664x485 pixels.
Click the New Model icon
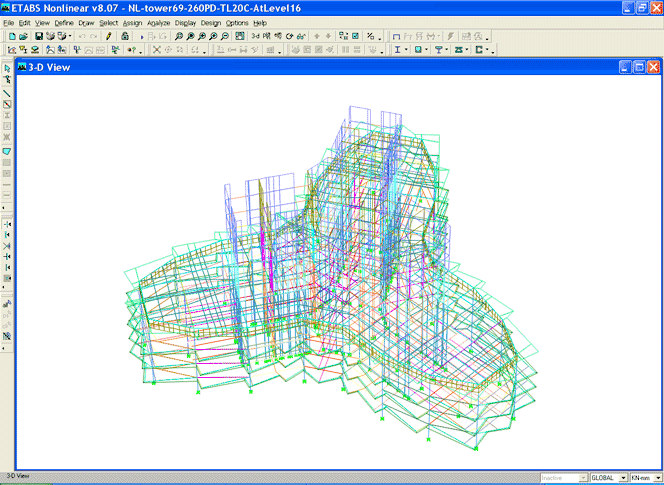click(x=12, y=36)
